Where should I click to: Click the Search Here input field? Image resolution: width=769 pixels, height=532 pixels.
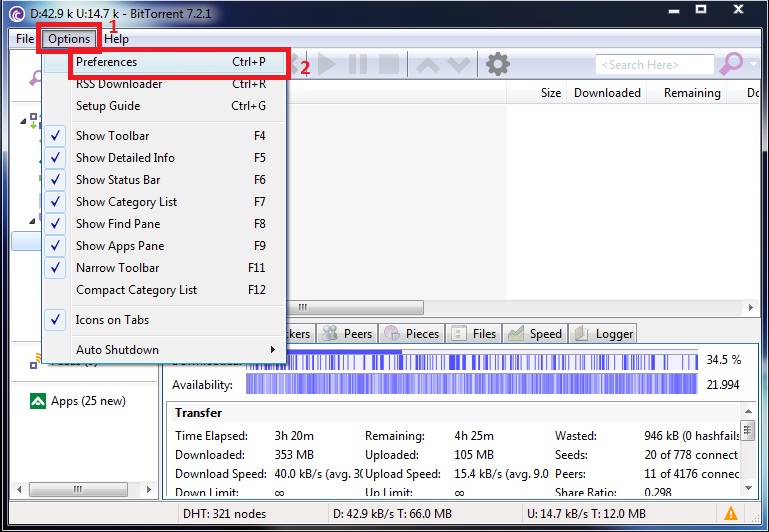(654, 65)
